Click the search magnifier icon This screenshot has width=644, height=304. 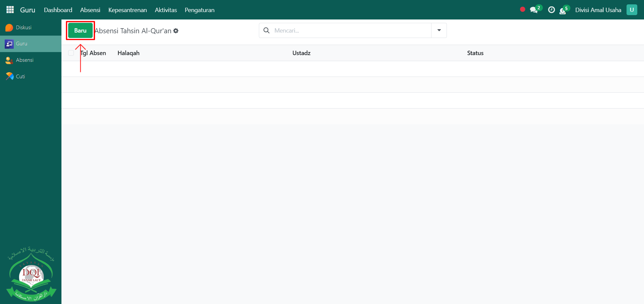[267, 31]
